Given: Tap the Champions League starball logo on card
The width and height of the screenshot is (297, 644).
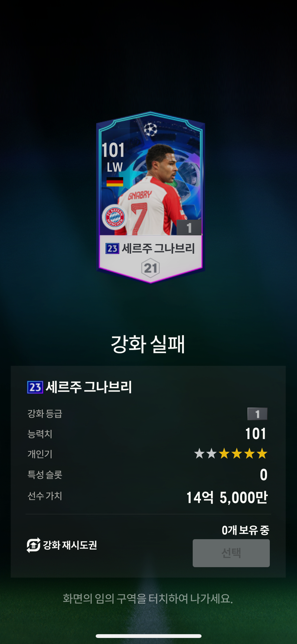Looking at the screenshot, I should (x=151, y=129).
